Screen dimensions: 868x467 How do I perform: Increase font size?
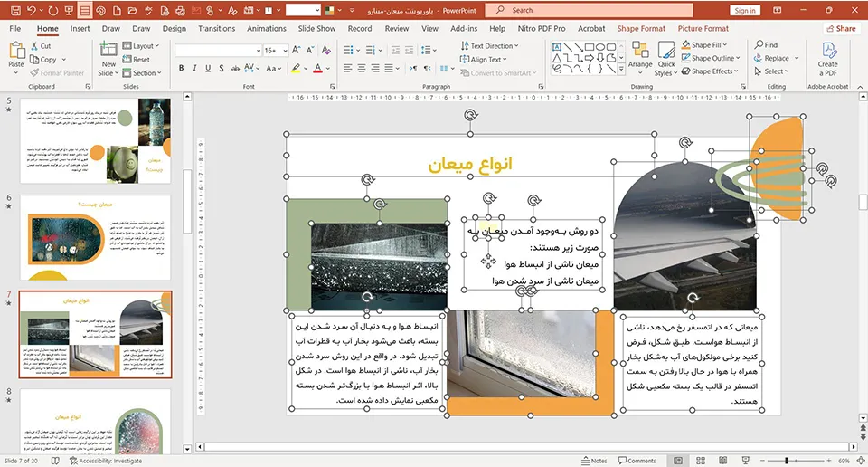coord(297,51)
